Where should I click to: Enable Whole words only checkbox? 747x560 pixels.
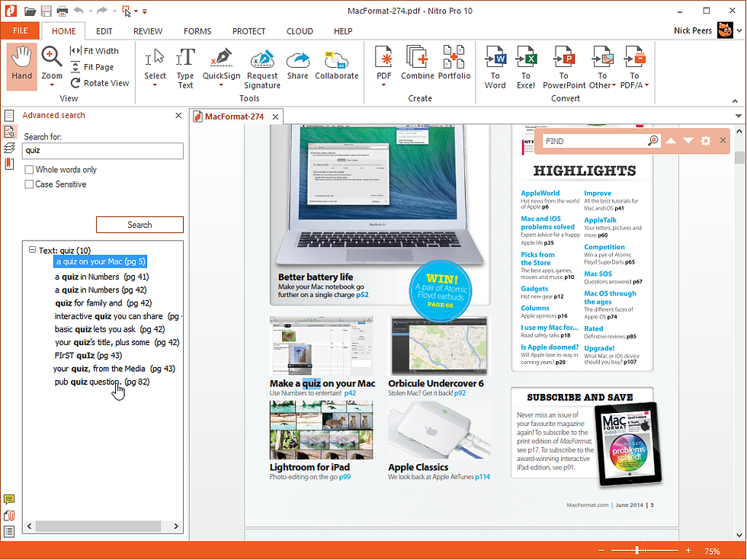click(29, 169)
